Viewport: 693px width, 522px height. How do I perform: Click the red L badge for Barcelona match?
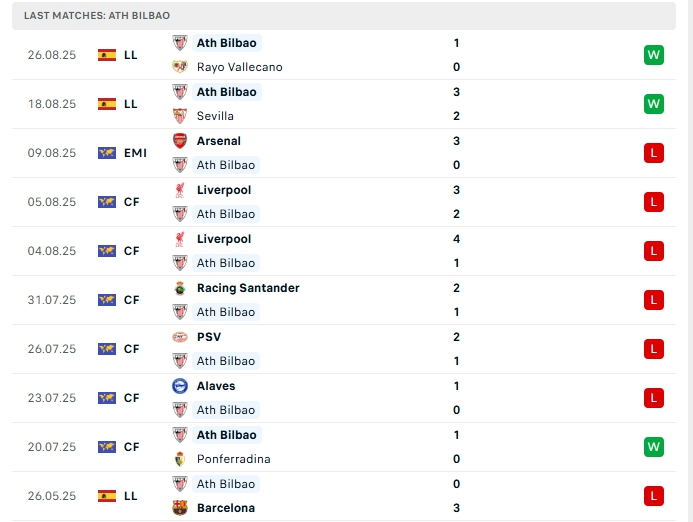[x=654, y=495]
